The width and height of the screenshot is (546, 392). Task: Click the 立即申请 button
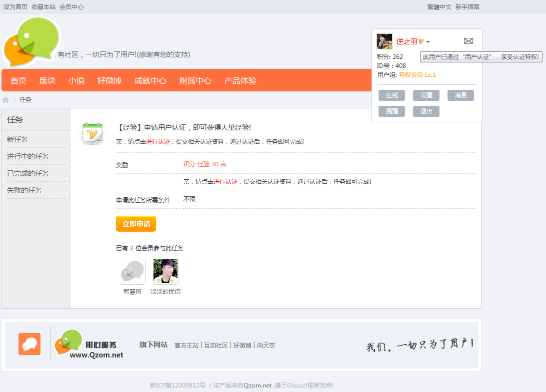(136, 224)
